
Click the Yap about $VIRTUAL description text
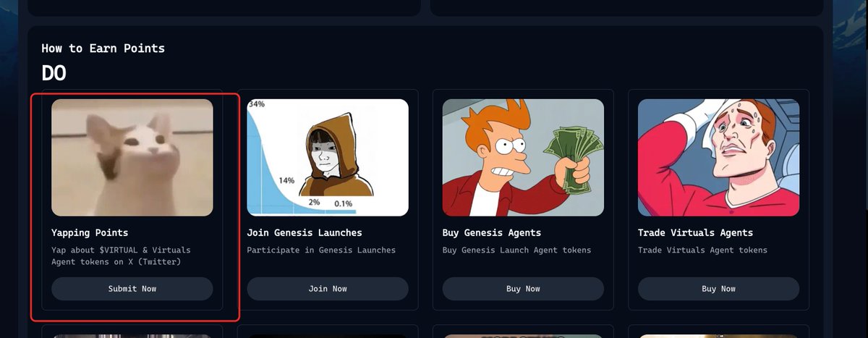coord(121,256)
